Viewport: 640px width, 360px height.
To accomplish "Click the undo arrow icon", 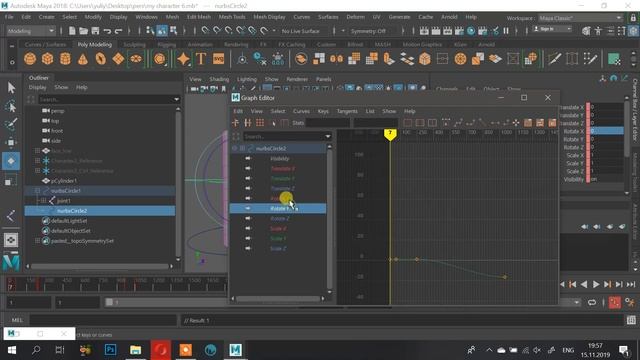I will 107,31.
